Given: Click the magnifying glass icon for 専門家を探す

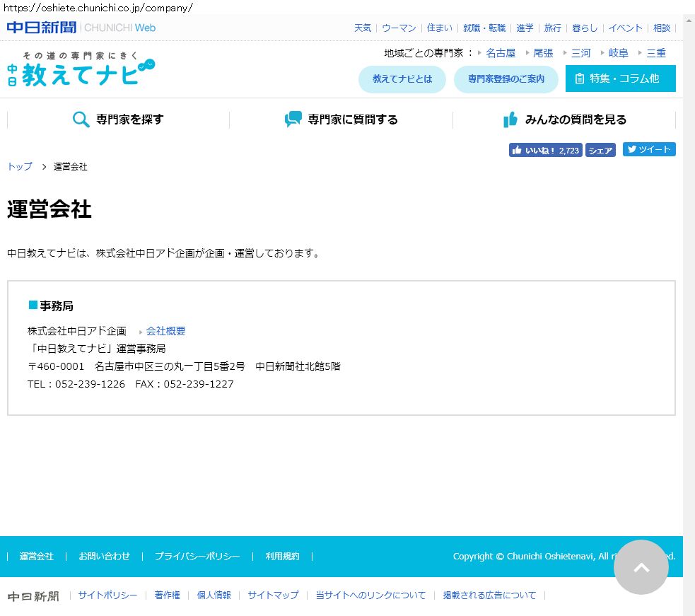Looking at the screenshot, I should (81, 120).
